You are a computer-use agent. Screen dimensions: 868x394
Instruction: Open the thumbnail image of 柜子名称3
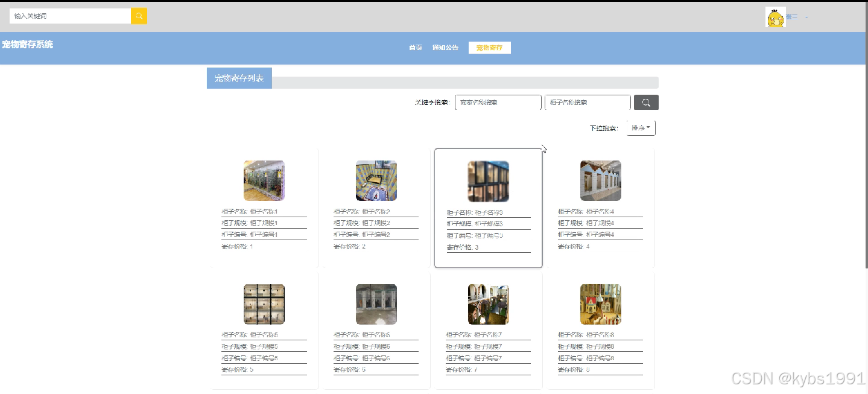point(489,181)
